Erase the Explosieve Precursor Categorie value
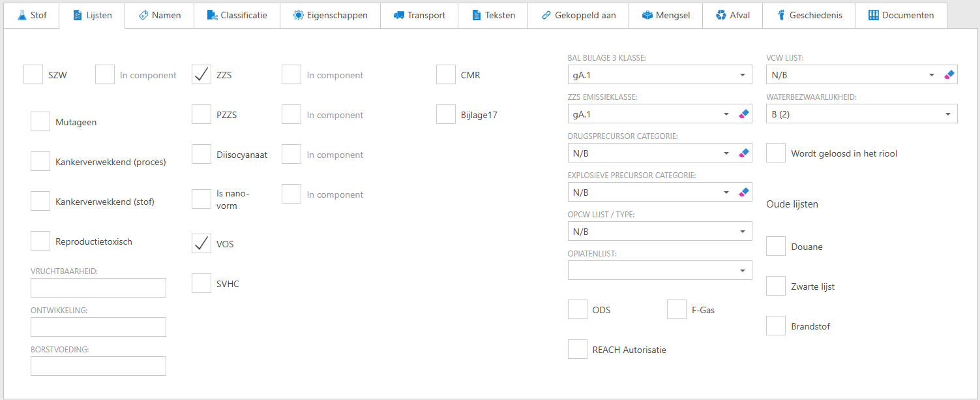 pyautogui.click(x=744, y=192)
